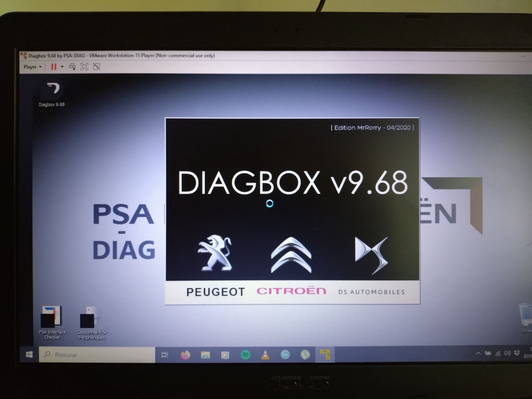
Task: Click the DS Automobiles logo on splash
Action: pyautogui.click(x=371, y=255)
